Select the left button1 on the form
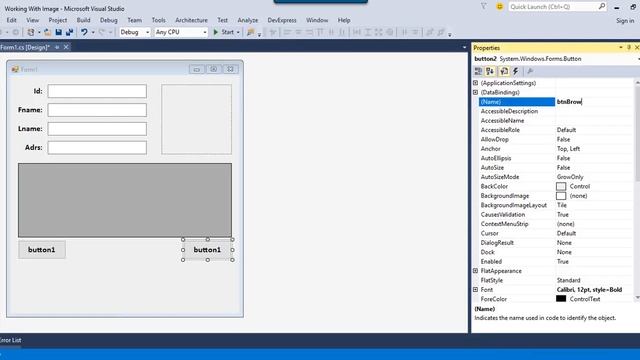 coord(42,250)
